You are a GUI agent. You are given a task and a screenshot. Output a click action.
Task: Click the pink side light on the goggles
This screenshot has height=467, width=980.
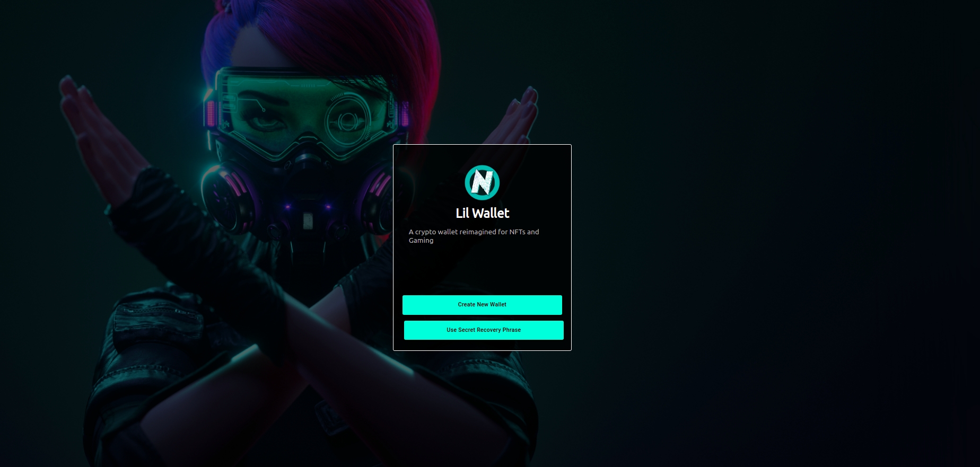click(x=212, y=113)
